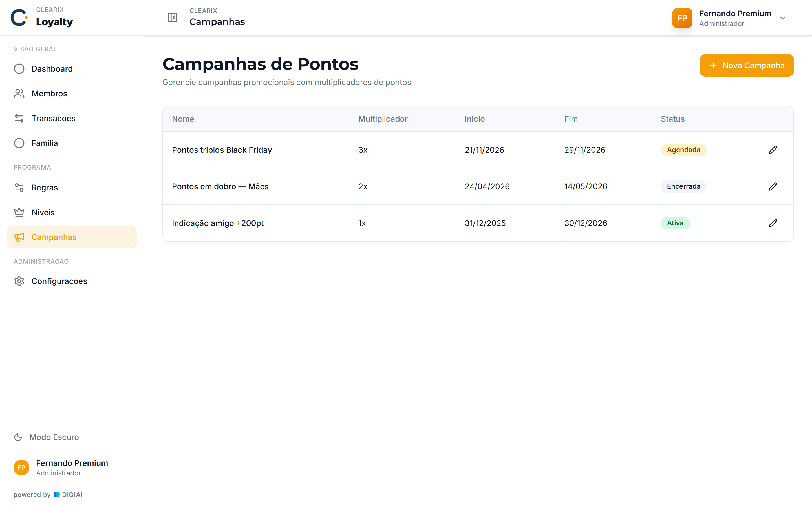
Task: Click the Membros people icon
Action: click(19, 94)
